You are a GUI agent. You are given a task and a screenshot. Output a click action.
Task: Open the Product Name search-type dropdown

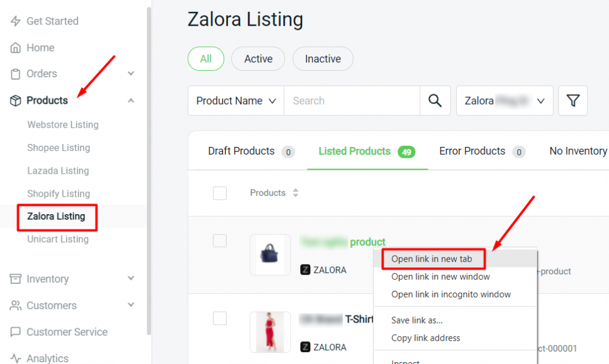click(236, 101)
